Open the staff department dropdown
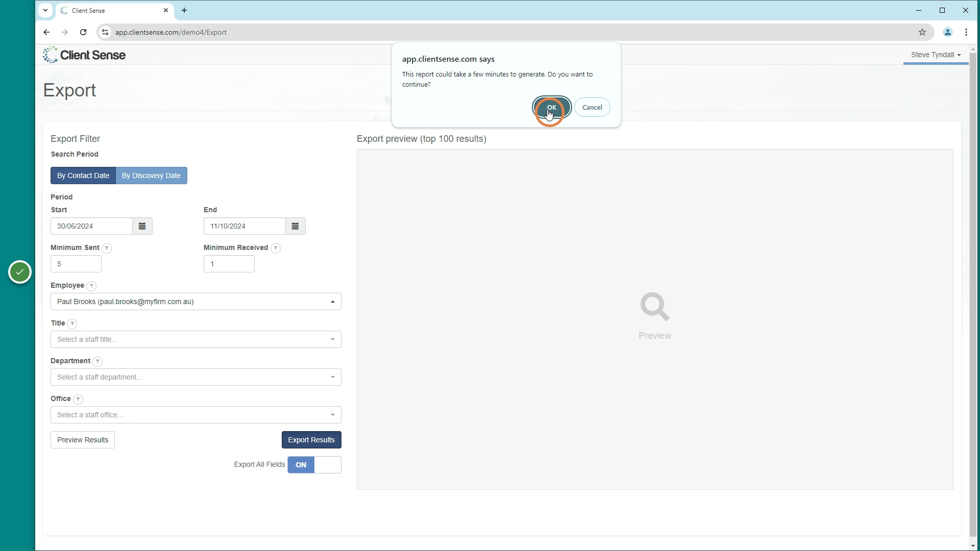The height and width of the screenshot is (551, 980). click(196, 377)
